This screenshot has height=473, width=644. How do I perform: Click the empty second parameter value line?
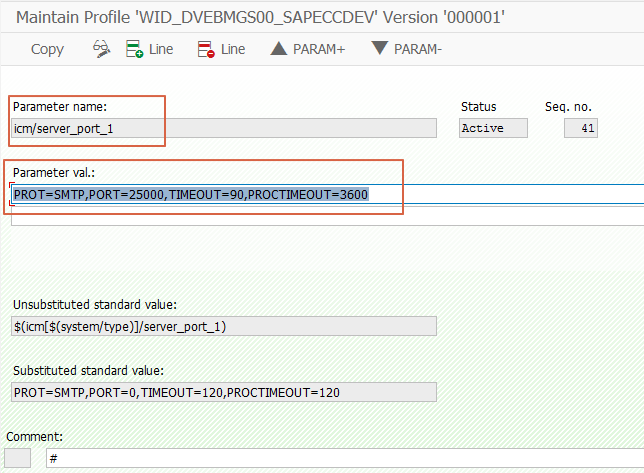328,216
